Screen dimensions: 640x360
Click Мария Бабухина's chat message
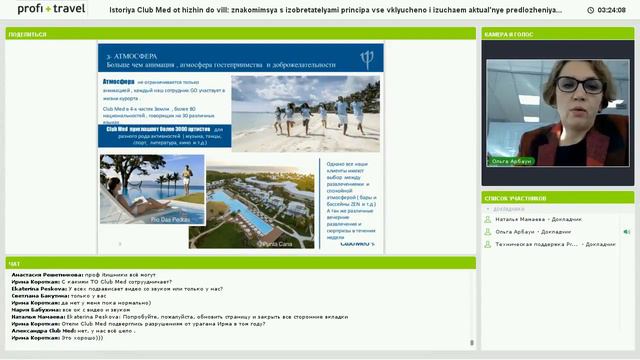[71, 310]
